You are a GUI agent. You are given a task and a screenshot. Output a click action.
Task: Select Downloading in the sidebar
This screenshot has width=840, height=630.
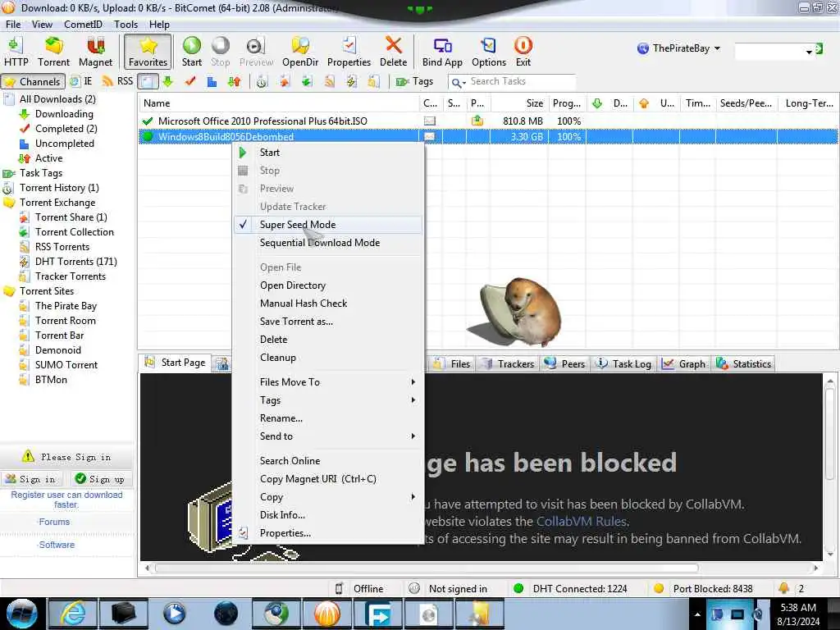pyautogui.click(x=64, y=114)
